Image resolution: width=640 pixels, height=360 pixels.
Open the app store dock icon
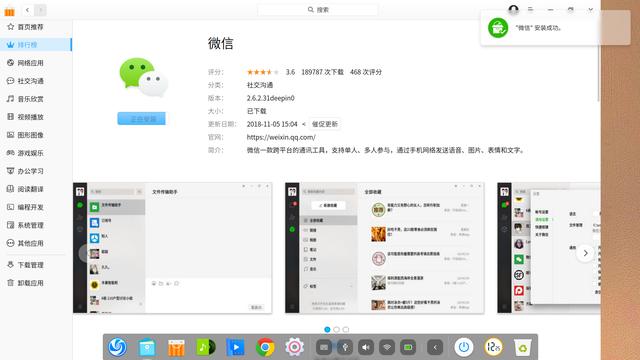click(x=176, y=348)
